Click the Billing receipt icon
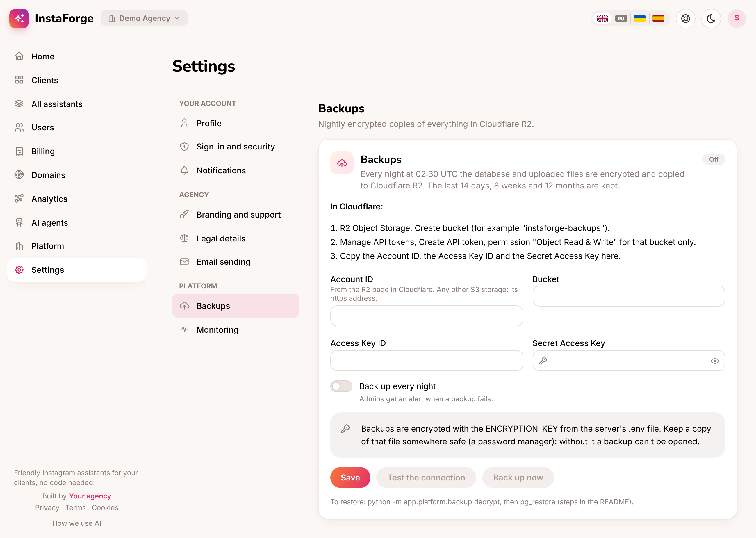The image size is (756, 538). [19, 152]
